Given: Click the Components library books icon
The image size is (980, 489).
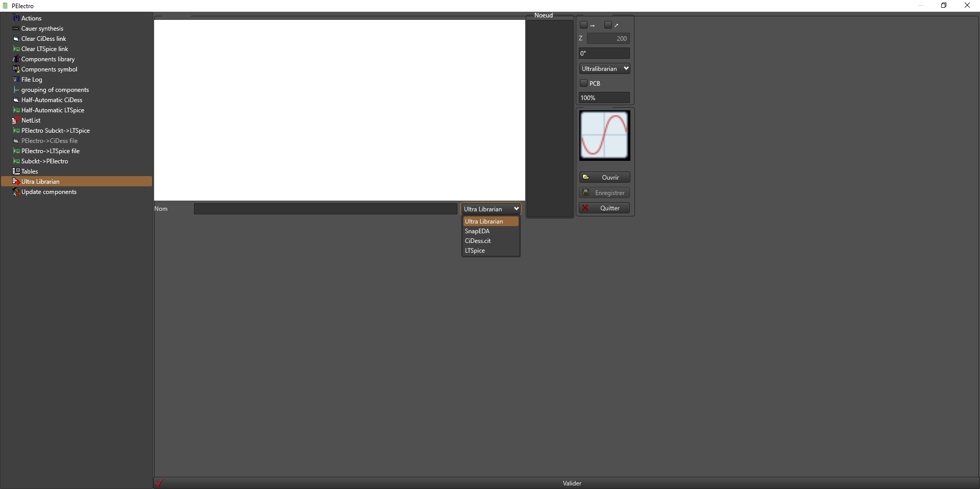Looking at the screenshot, I should [x=16, y=59].
